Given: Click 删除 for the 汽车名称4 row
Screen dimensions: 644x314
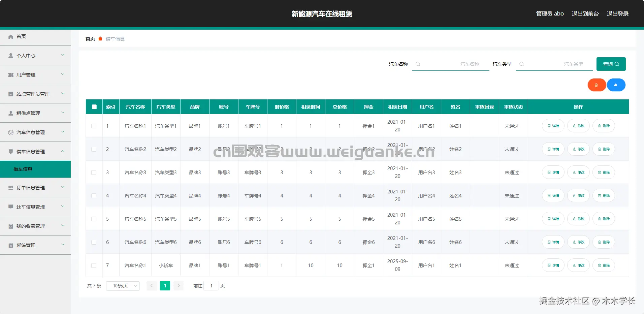Looking at the screenshot, I should tap(604, 196).
